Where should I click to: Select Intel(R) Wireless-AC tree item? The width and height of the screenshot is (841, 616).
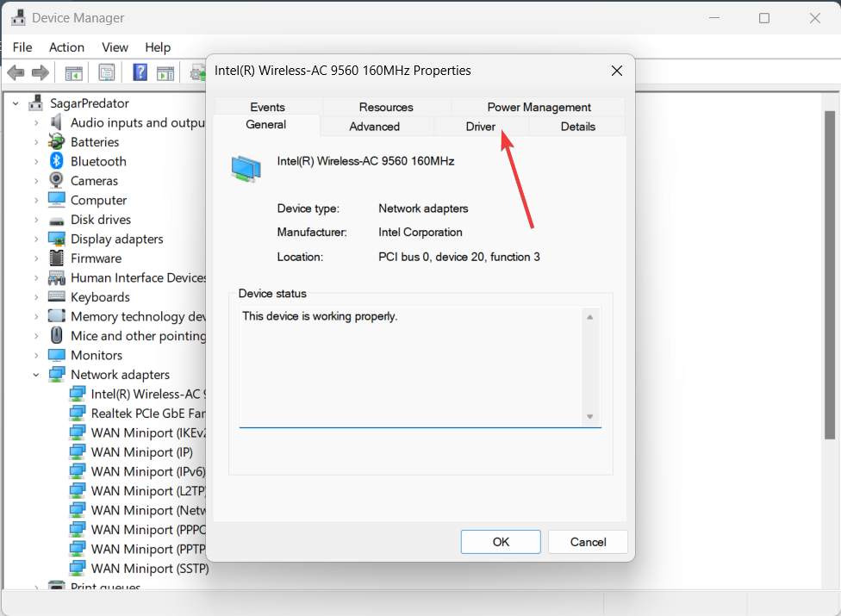tap(137, 394)
